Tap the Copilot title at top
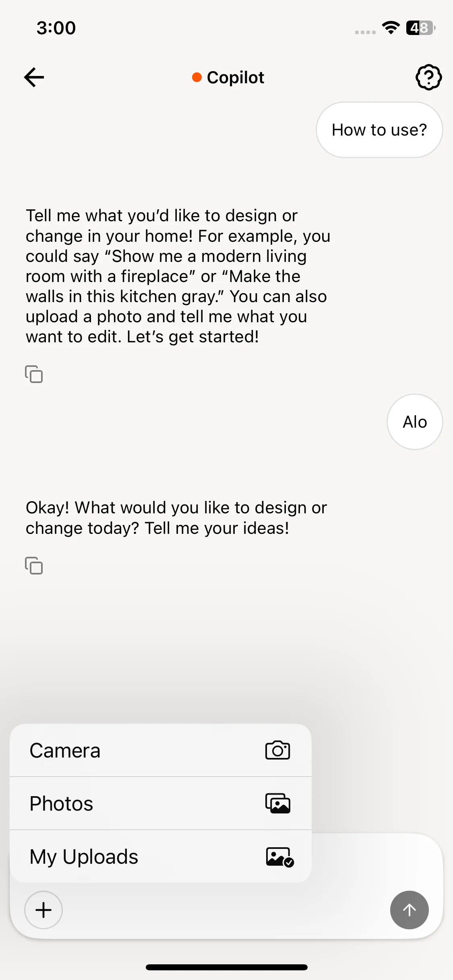Viewport: 453px width, 980px height. coord(236,77)
